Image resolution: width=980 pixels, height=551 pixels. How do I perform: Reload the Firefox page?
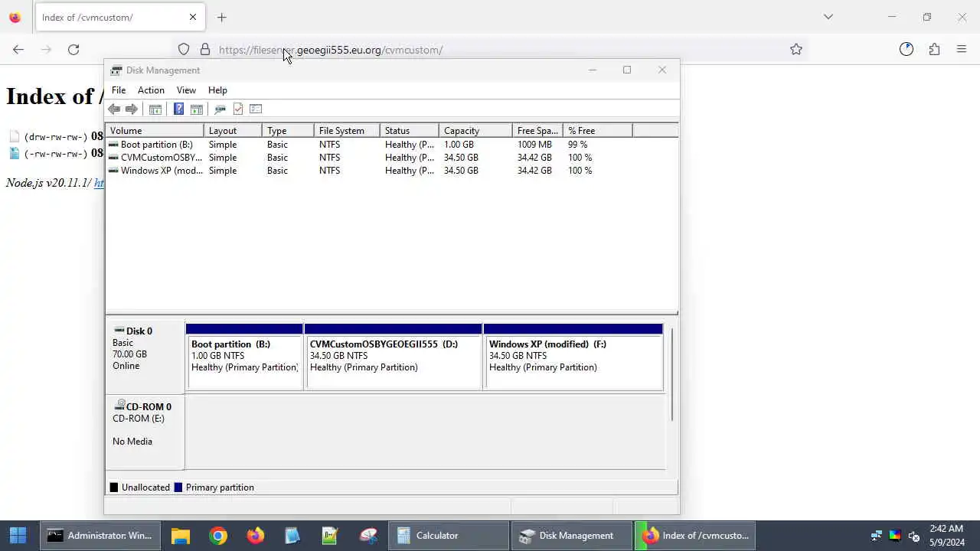[73, 49]
